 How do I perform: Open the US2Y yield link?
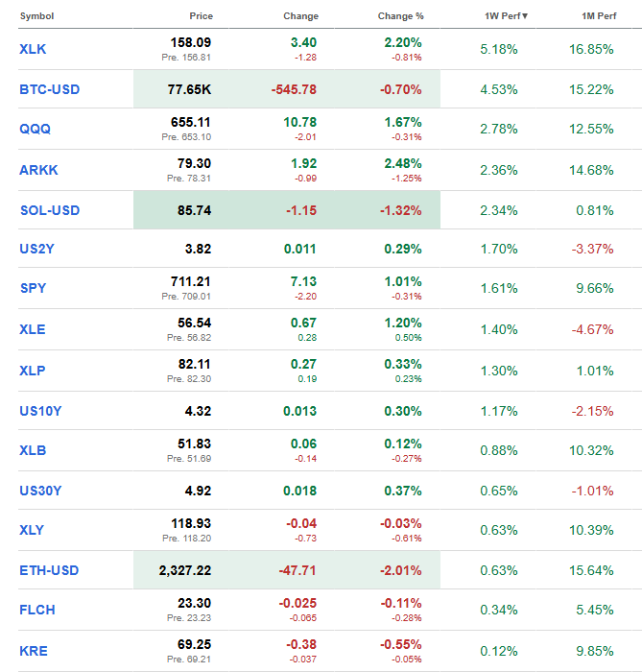click(37, 249)
